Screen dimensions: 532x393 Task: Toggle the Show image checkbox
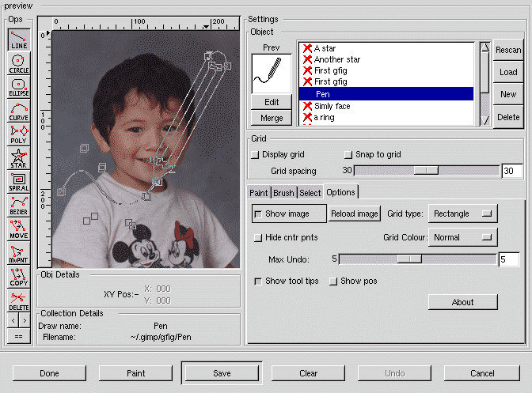coord(258,214)
